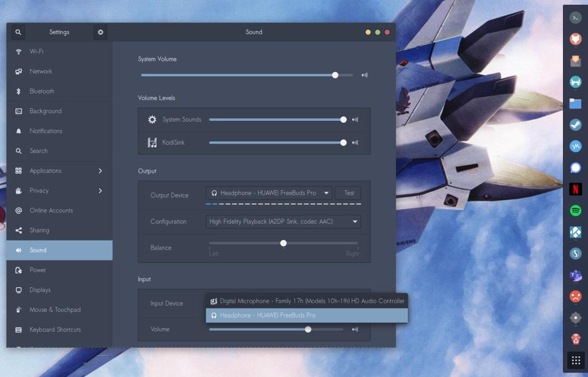Open Keyboard Shortcuts settings
The width and height of the screenshot is (588, 377).
point(59,330)
